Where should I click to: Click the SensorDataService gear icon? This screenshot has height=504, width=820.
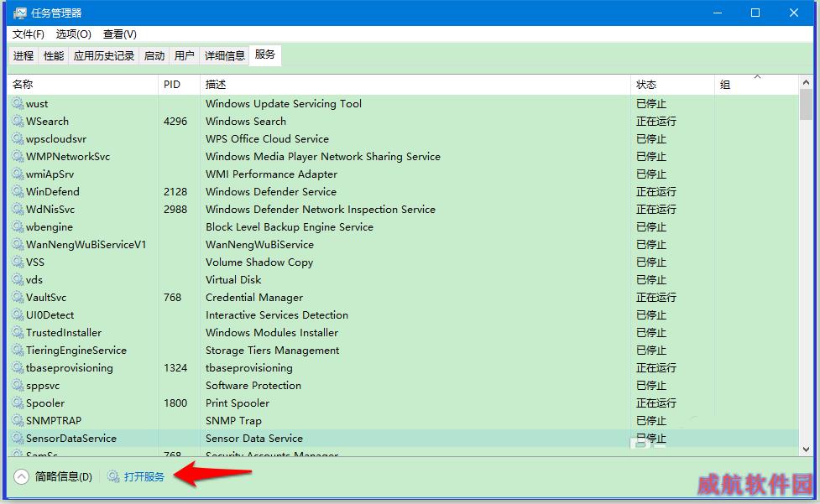pyautogui.click(x=18, y=439)
